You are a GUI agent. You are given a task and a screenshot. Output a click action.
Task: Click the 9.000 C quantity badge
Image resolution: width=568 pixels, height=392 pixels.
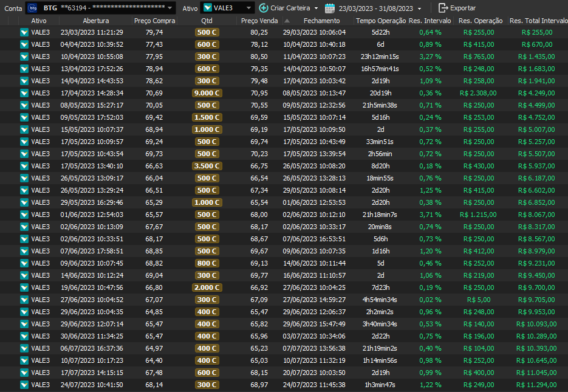[207, 93]
